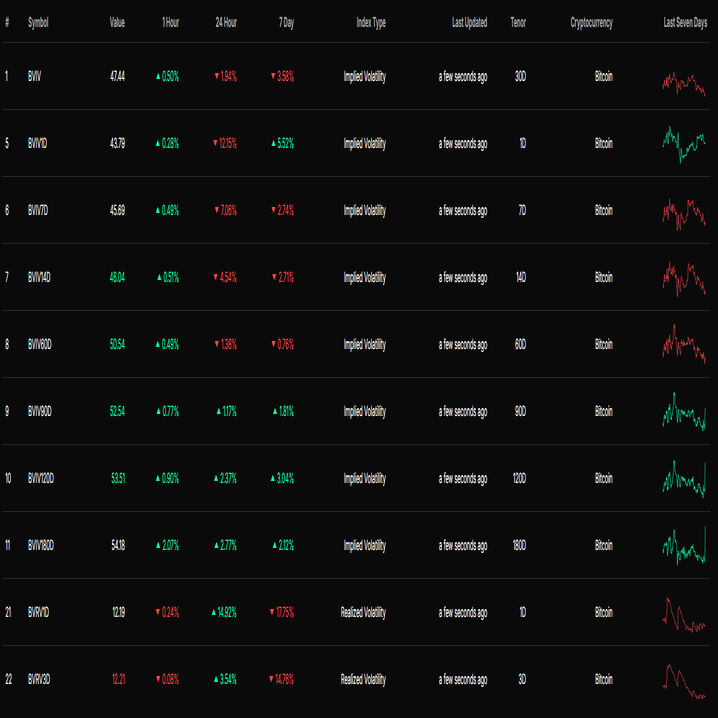Image resolution: width=718 pixels, height=718 pixels.
Task: Click Realized Volatility in the BVRV1D row
Action: pos(363,612)
